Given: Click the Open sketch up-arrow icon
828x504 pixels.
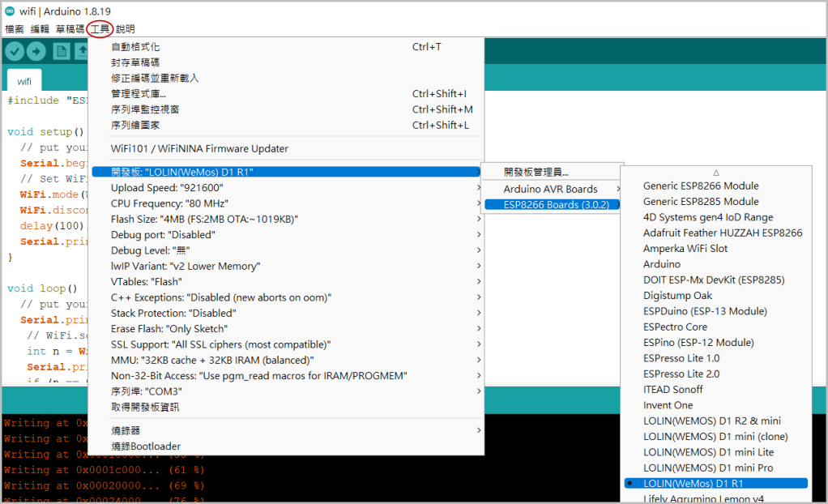Looking at the screenshot, I should pyautogui.click(x=82, y=51).
